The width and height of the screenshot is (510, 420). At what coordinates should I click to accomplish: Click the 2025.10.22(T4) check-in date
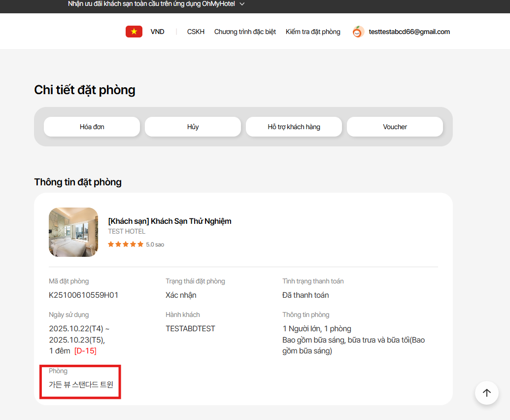coord(76,329)
